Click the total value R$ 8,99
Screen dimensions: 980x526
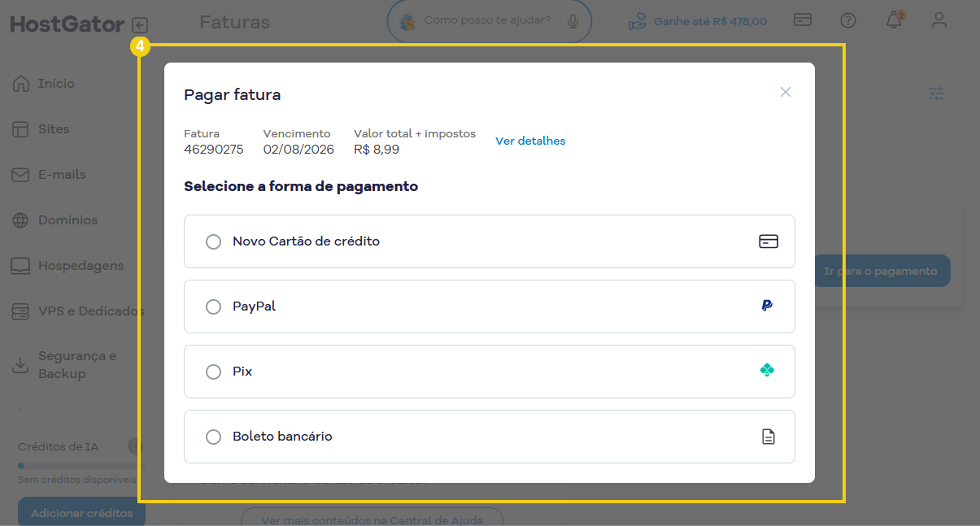377,150
